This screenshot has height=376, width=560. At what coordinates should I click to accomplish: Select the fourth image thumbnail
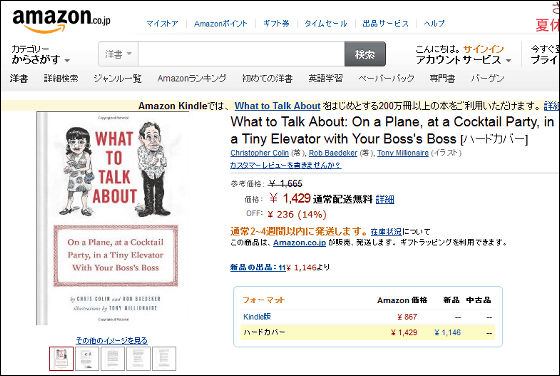[x=138, y=359]
